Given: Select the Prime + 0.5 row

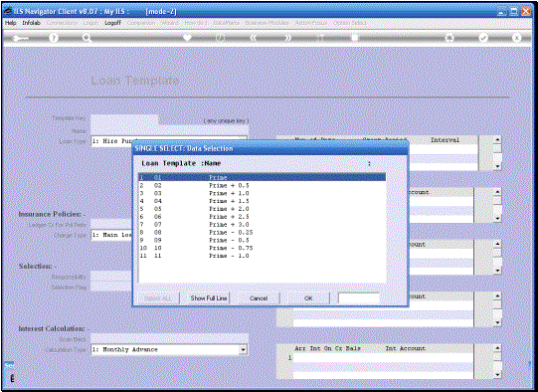Looking at the screenshot, I should coord(263,185).
